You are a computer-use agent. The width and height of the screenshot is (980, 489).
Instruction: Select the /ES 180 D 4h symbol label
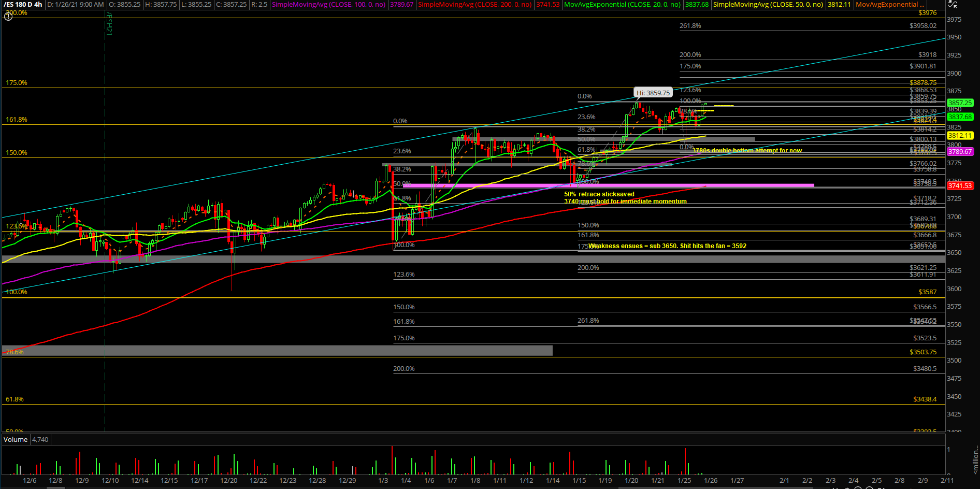23,4
